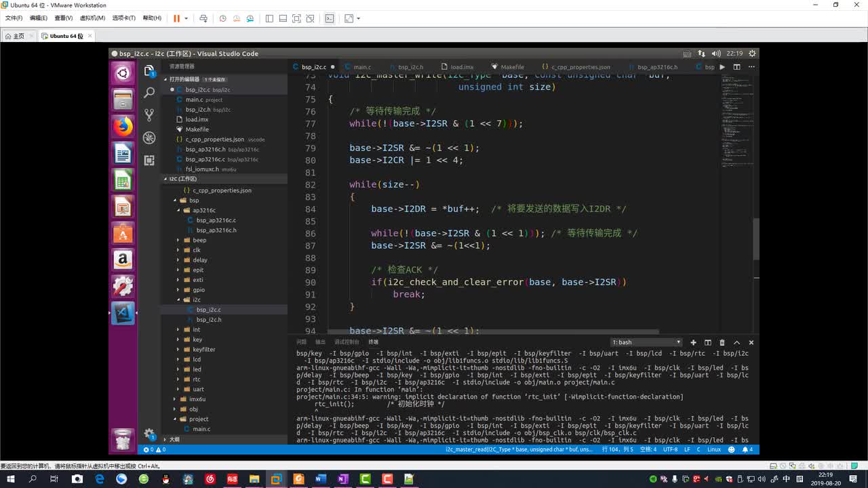Image resolution: width=868 pixels, height=488 pixels.
Task: Click UTF-8 encoding in the status bar
Action: (x=670, y=449)
